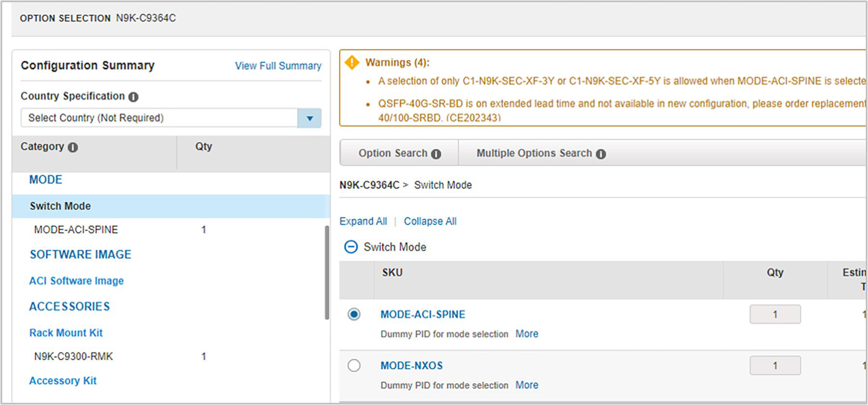
Task: Click the orange warnings alert icon
Action: [352, 62]
